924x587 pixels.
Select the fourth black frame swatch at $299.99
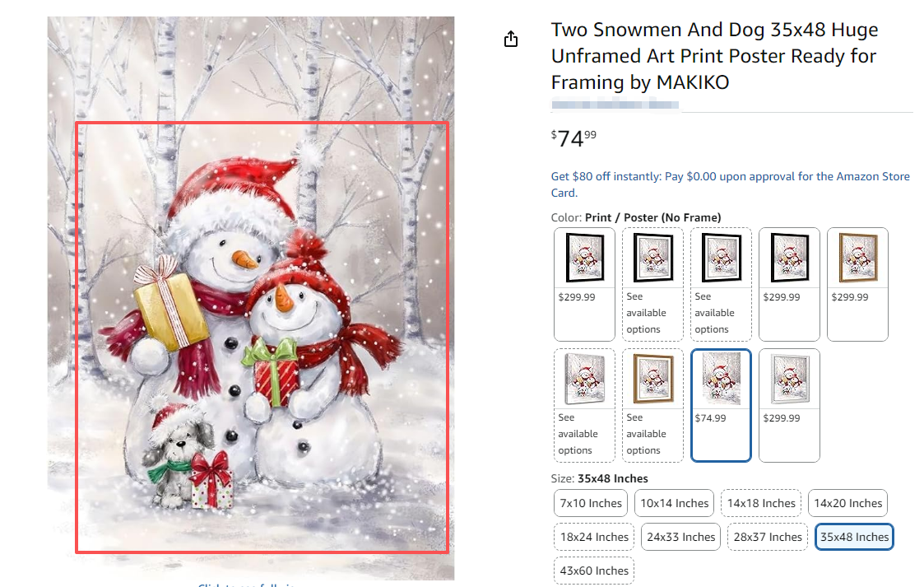789,284
